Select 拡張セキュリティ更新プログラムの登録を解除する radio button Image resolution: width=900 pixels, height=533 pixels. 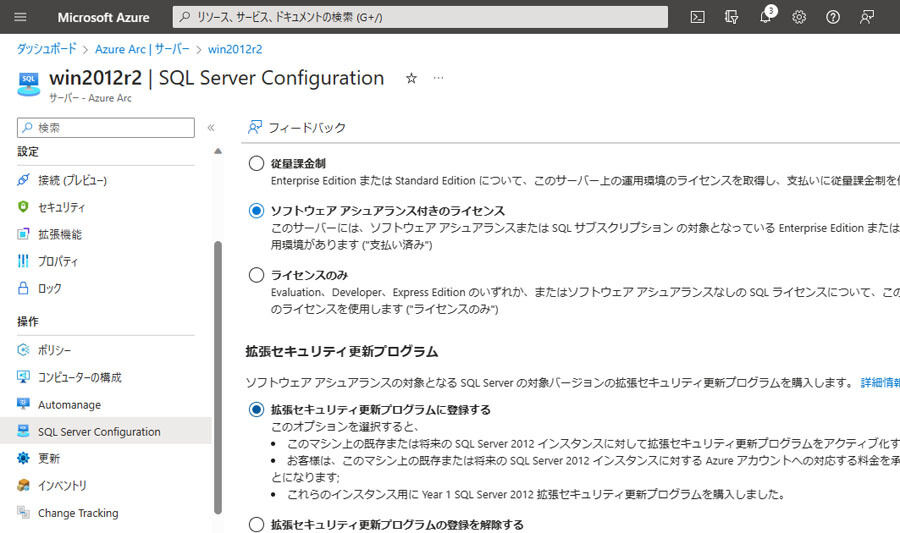pos(256,524)
